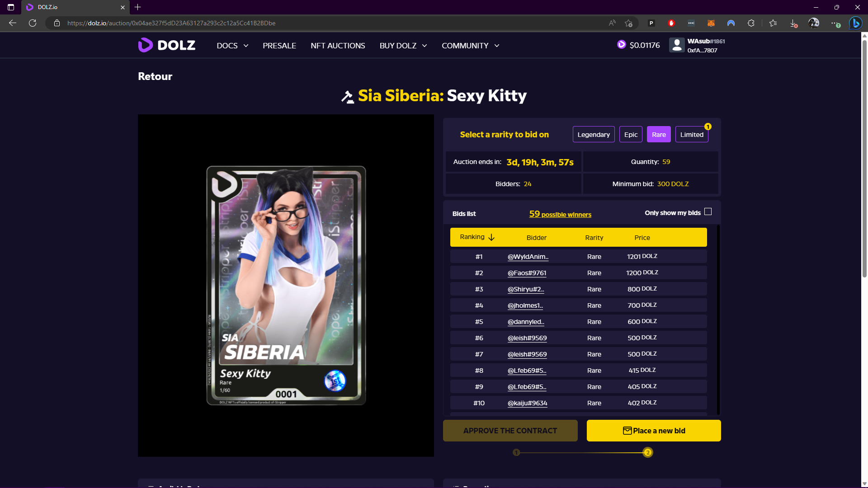
Task: Click the Sia Siberia NFT card image
Action: pyautogui.click(x=286, y=285)
